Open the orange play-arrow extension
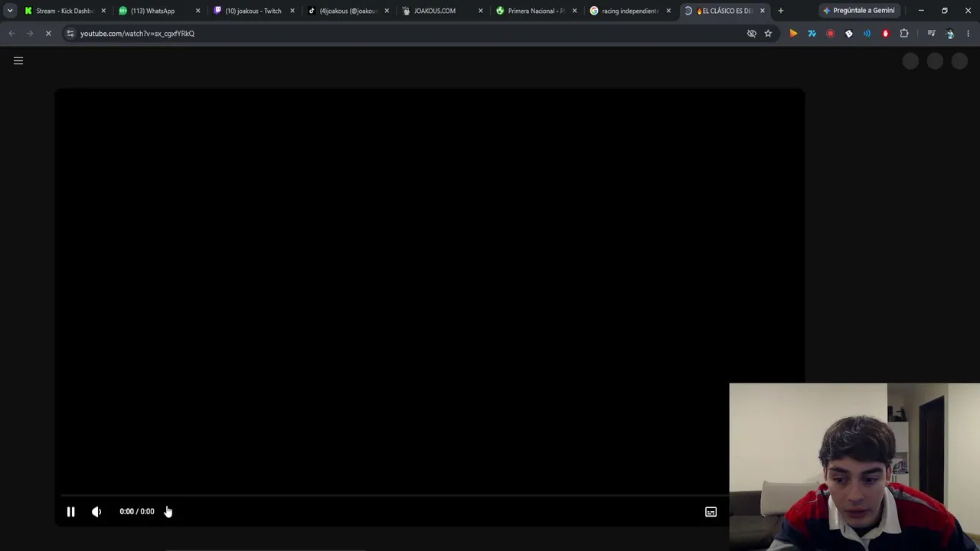 (x=793, y=34)
